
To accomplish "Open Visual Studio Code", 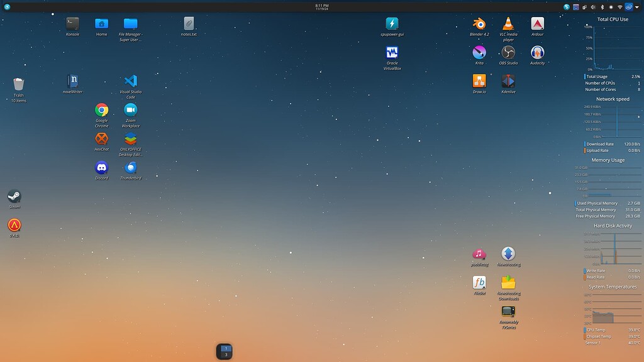I will click(130, 79).
